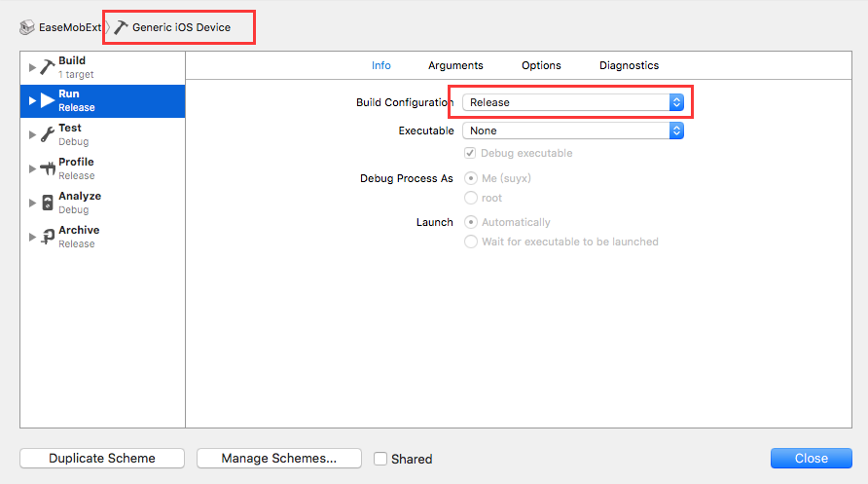Toggle the Shared checkbox
This screenshot has height=484, width=868.
coord(380,459)
